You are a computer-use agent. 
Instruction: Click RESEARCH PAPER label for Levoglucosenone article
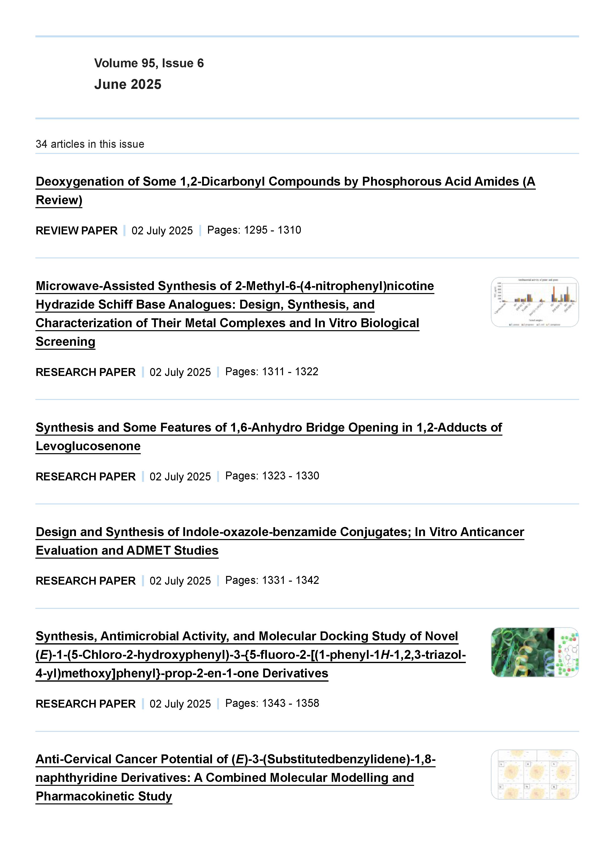point(85,477)
